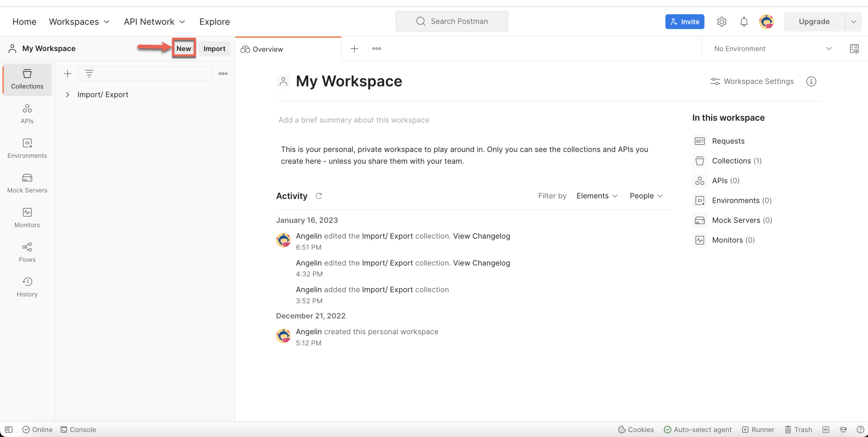Expand the Import/ Export collection
Image resolution: width=868 pixels, height=437 pixels.
coord(68,94)
